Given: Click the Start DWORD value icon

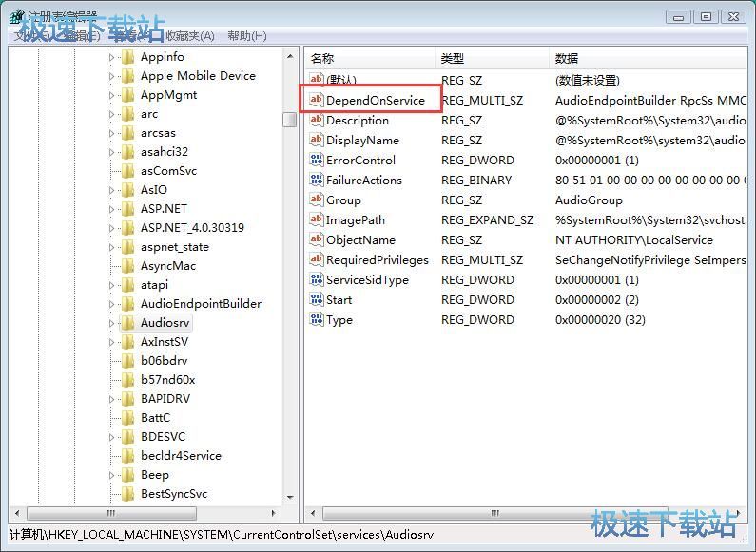Looking at the screenshot, I should click(317, 299).
